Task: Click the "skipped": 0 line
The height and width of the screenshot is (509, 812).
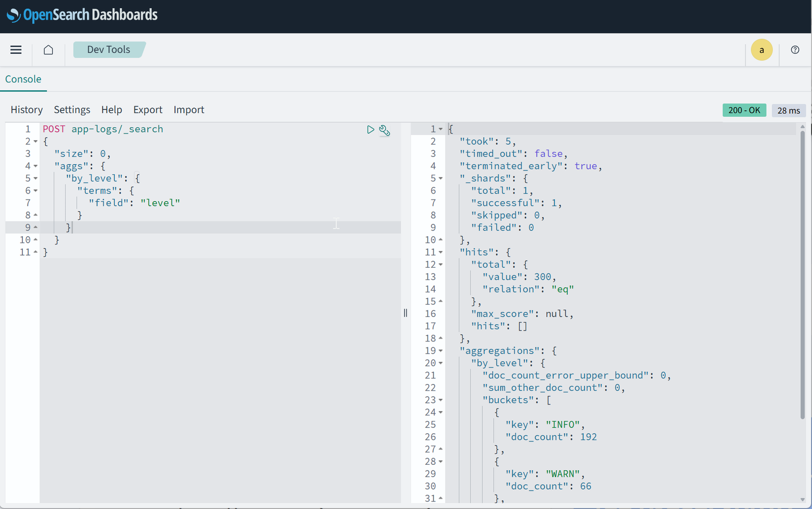Action: pos(508,215)
